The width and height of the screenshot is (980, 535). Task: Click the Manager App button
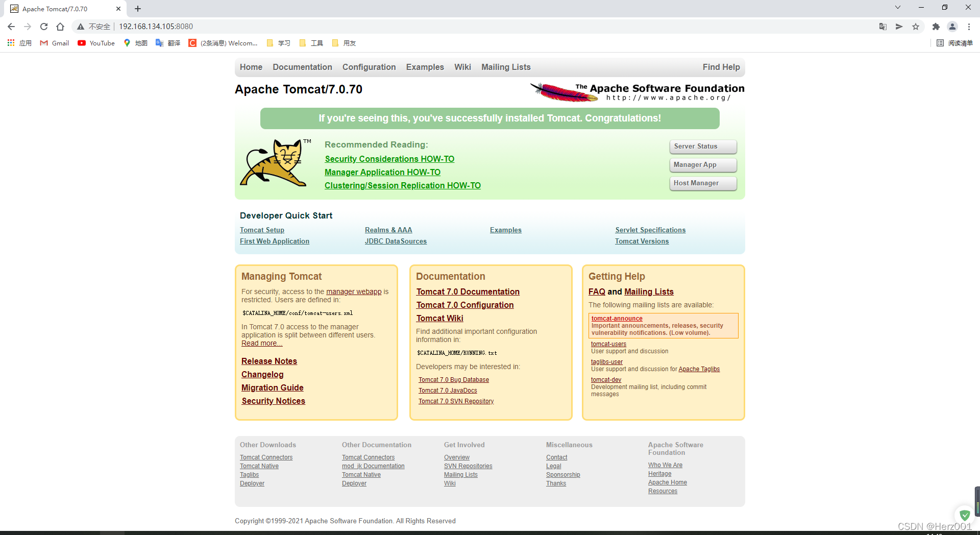pyautogui.click(x=703, y=165)
